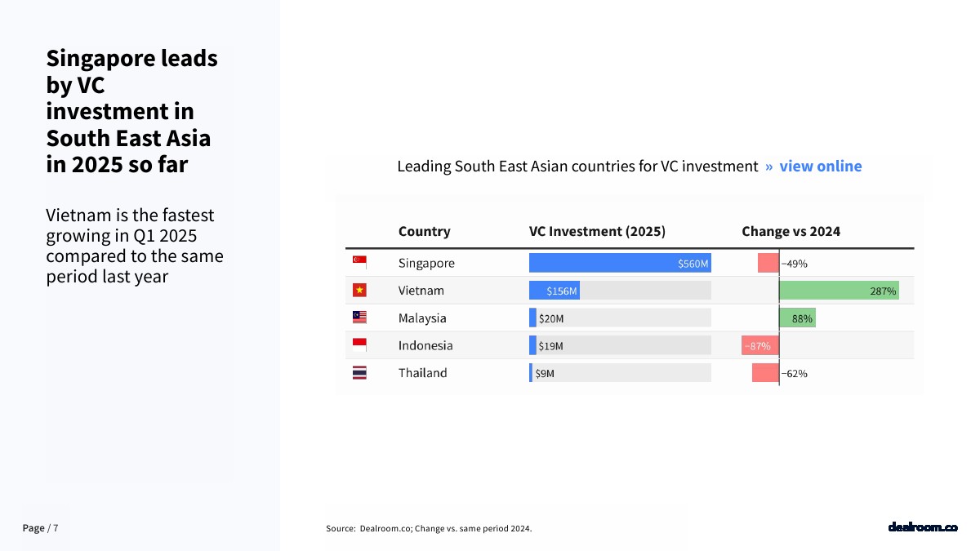Click the Vietnam flag icon
The image size is (980, 551).
[x=359, y=291]
